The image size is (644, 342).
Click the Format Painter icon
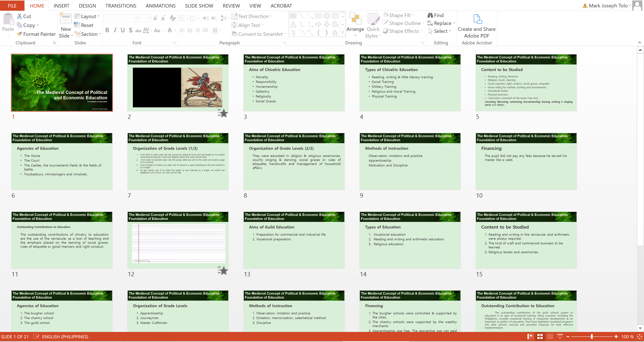coord(19,34)
